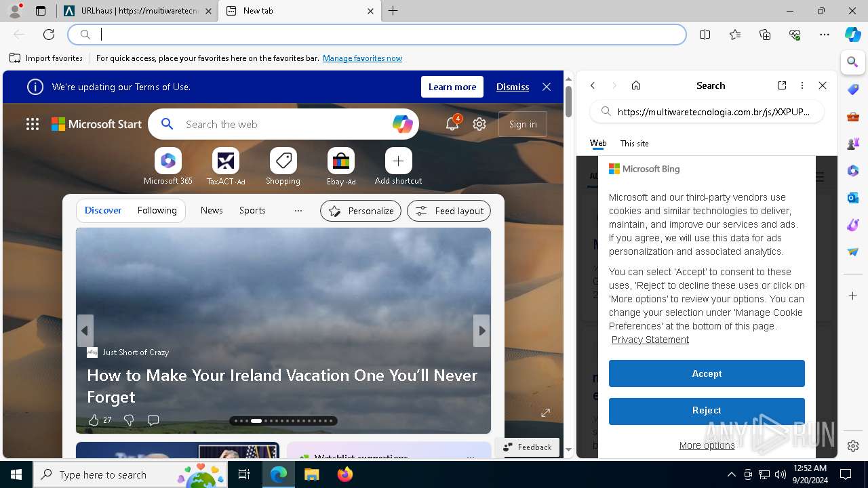
Task: Open the Edge profile icon
Action: point(15,11)
